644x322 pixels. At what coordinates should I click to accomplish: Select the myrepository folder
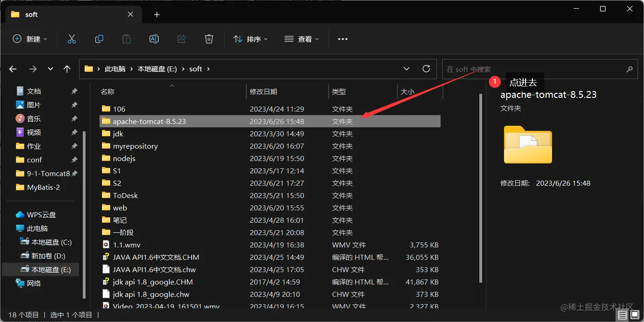tap(135, 146)
